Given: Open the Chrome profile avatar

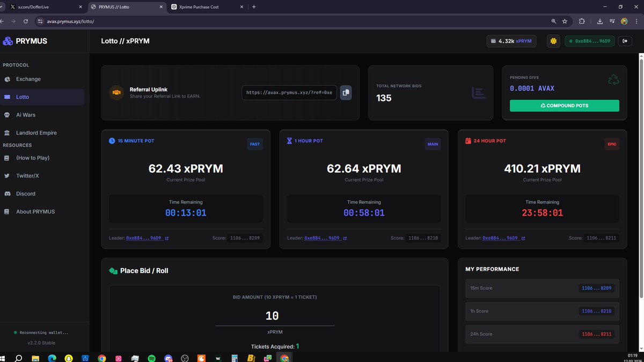Looking at the screenshot, I should (x=624, y=21).
